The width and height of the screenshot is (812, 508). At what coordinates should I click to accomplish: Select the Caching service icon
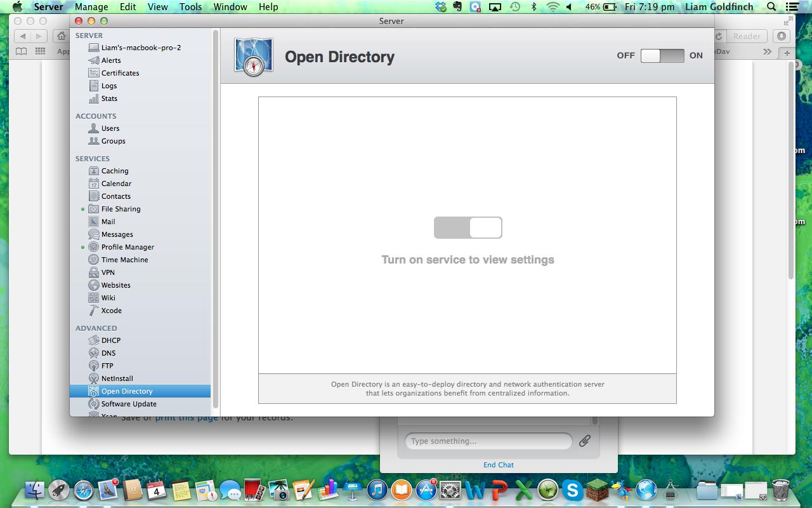pos(94,171)
